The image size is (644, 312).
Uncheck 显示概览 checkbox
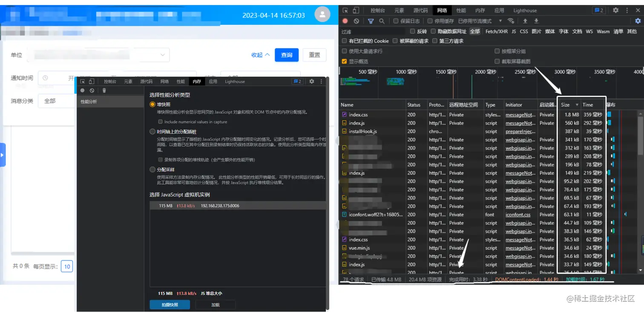(x=344, y=61)
